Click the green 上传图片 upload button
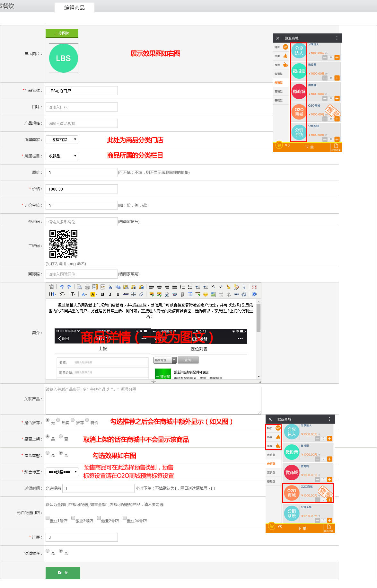 (62, 33)
